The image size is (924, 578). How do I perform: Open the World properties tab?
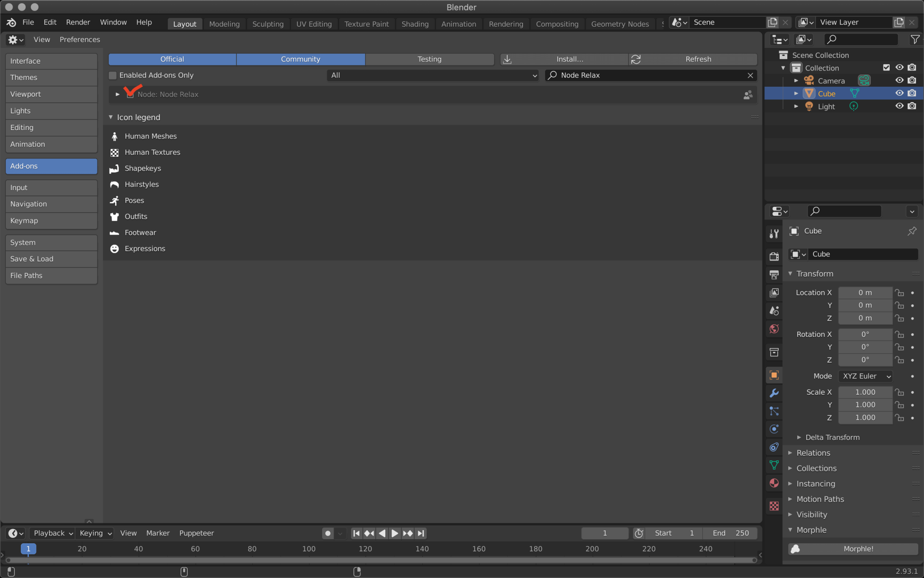[x=774, y=329]
